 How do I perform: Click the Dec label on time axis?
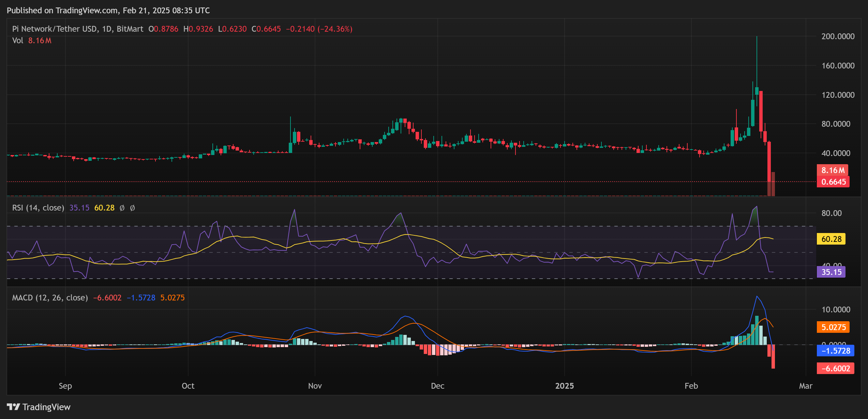(x=437, y=386)
